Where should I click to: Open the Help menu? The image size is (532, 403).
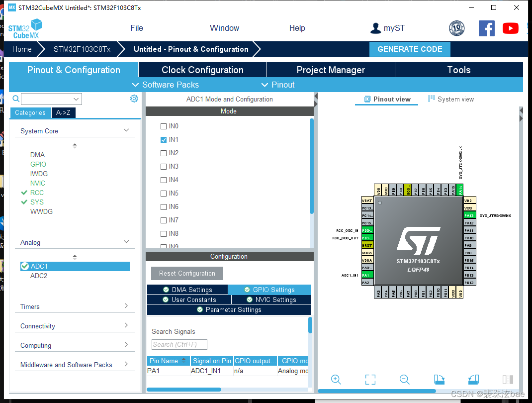pos(297,28)
